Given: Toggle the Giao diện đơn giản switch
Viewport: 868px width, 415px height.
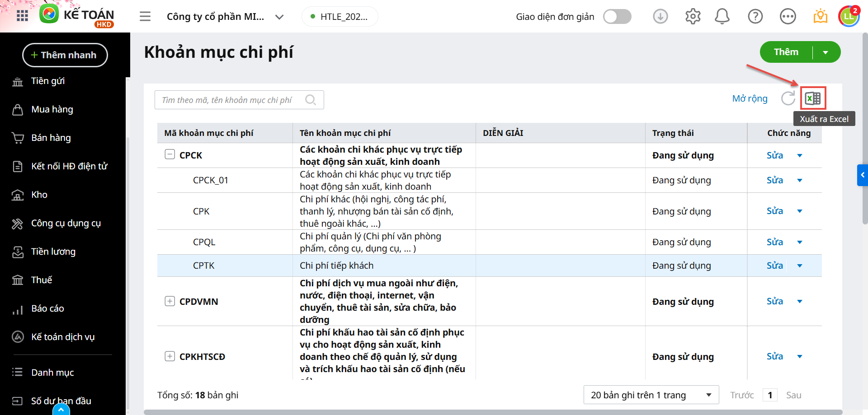Looking at the screenshot, I should coord(617,17).
